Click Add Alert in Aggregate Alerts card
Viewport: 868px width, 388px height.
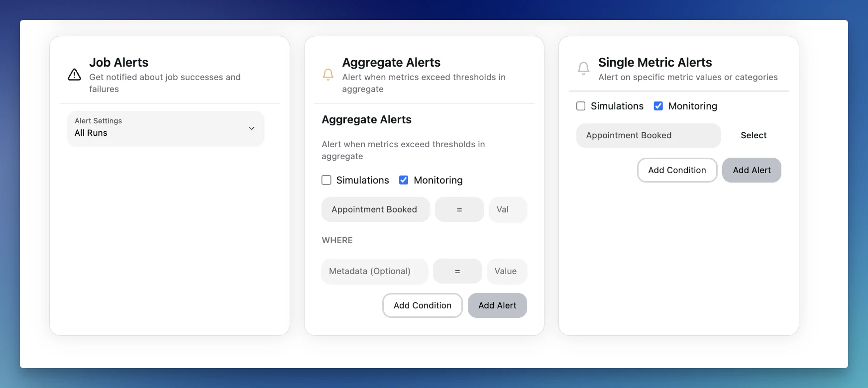(x=497, y=305)
